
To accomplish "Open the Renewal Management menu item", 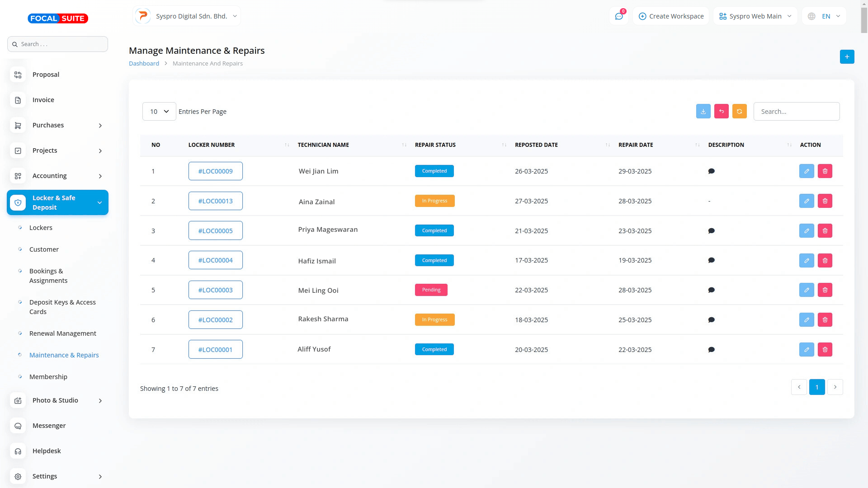I will (63, 333).
